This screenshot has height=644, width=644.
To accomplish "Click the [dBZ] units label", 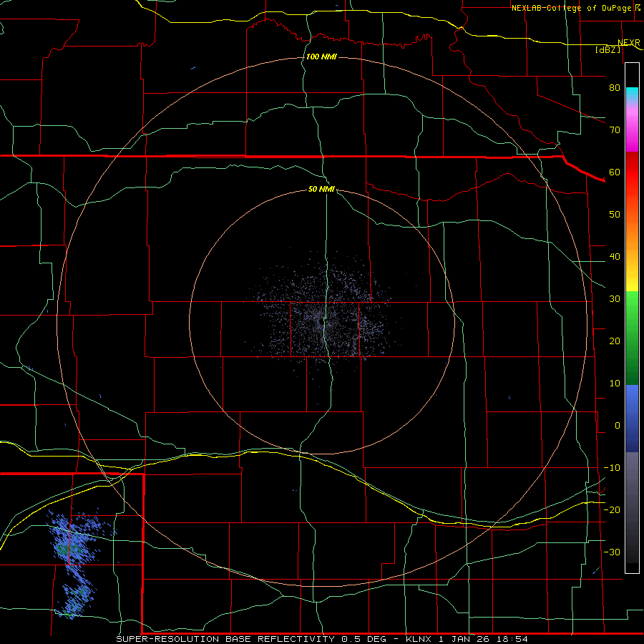I will (608, 49).
